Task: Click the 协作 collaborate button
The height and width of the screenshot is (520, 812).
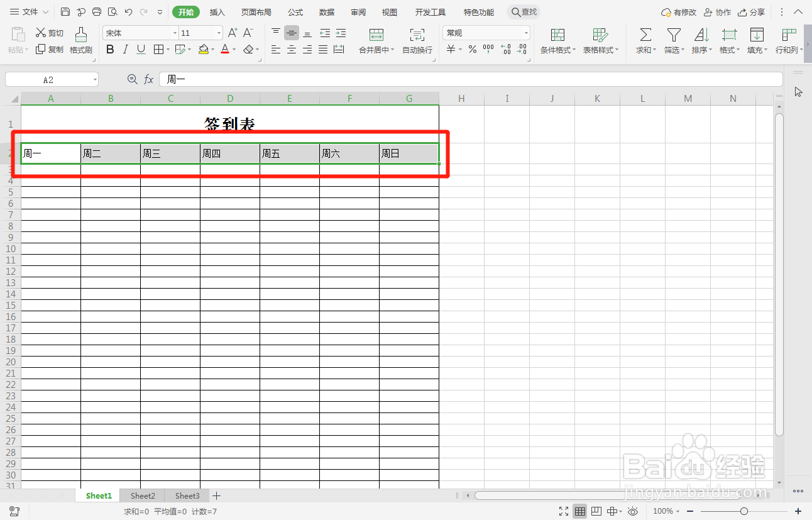Action: coord(718,12)
